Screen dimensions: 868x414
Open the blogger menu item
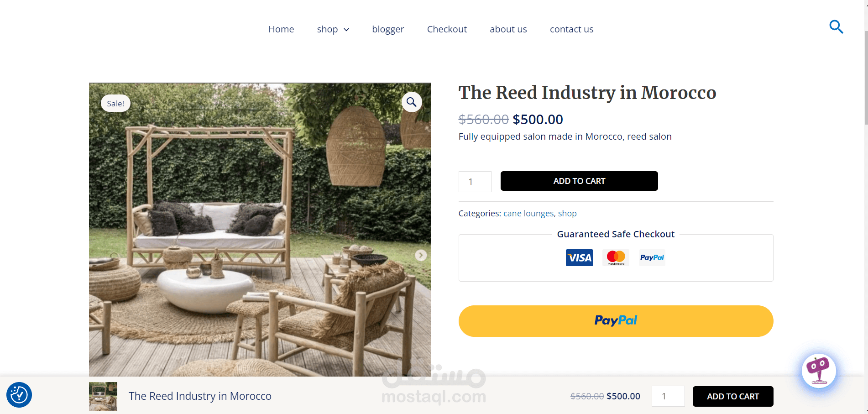coord(388,29)
